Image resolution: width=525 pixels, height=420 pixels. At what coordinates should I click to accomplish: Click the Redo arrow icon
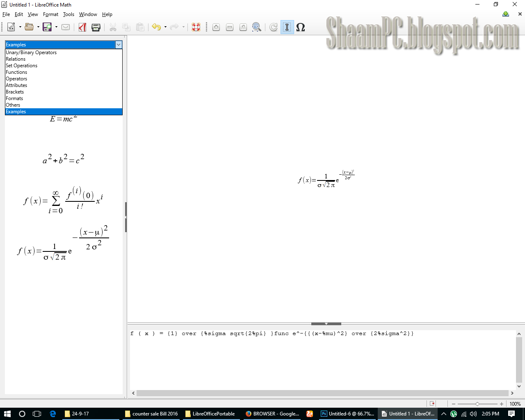[x=174, y=27]
